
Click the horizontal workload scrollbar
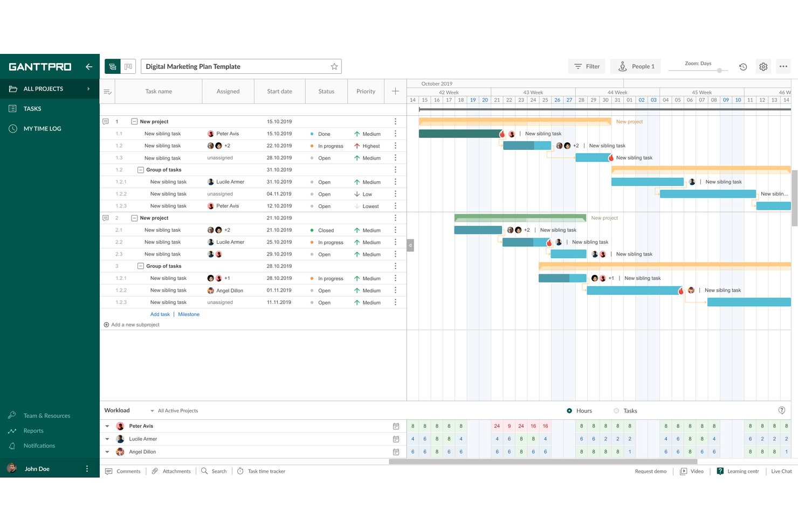(x=543, y=461)
